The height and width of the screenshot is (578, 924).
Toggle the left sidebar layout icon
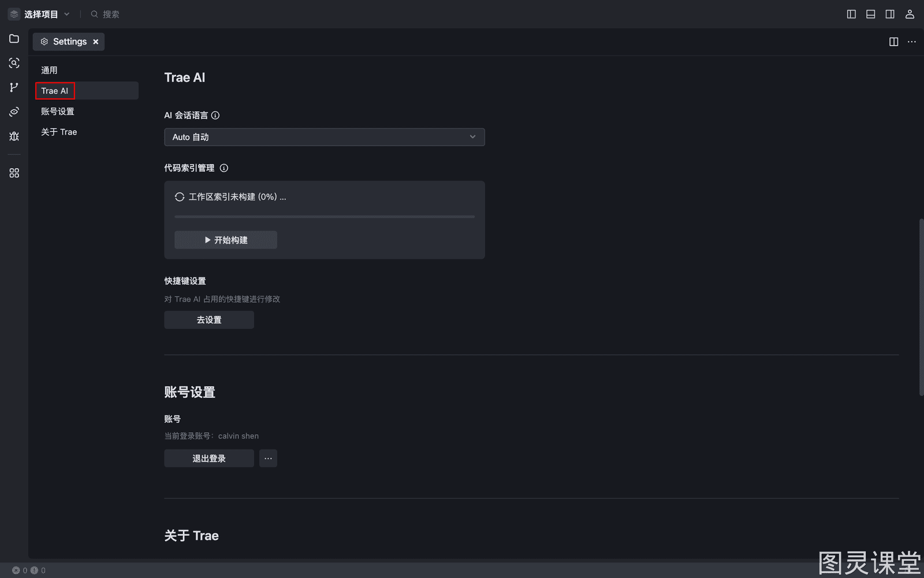pyautogui.click(x=851, y=14)
